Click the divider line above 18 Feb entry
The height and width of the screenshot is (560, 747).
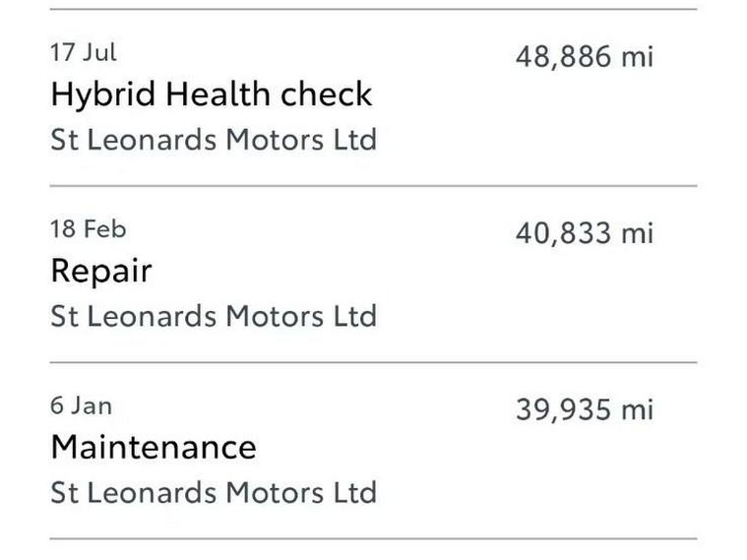(374, 186)
